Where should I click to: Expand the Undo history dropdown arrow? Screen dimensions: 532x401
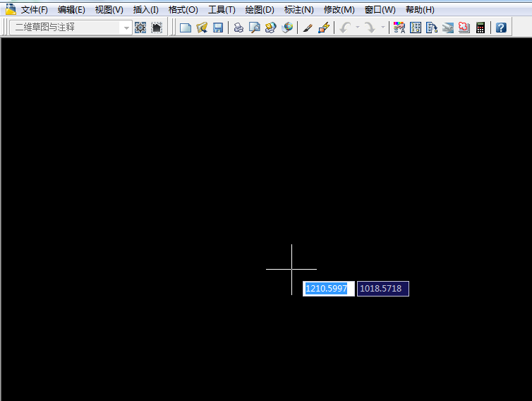pyautogui.click(x=358, y=28)
